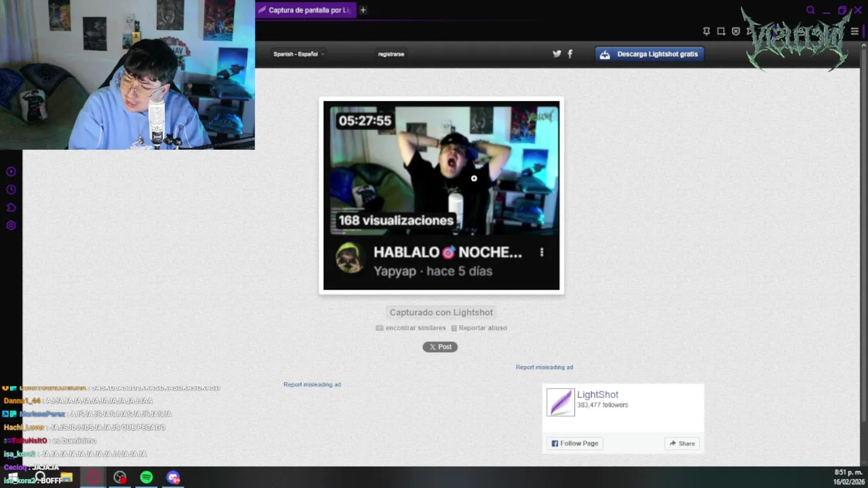Open Discord from the taskbar
Image resolution: width=868 pixels, height=488 pixels.
[x=174, y=478]
